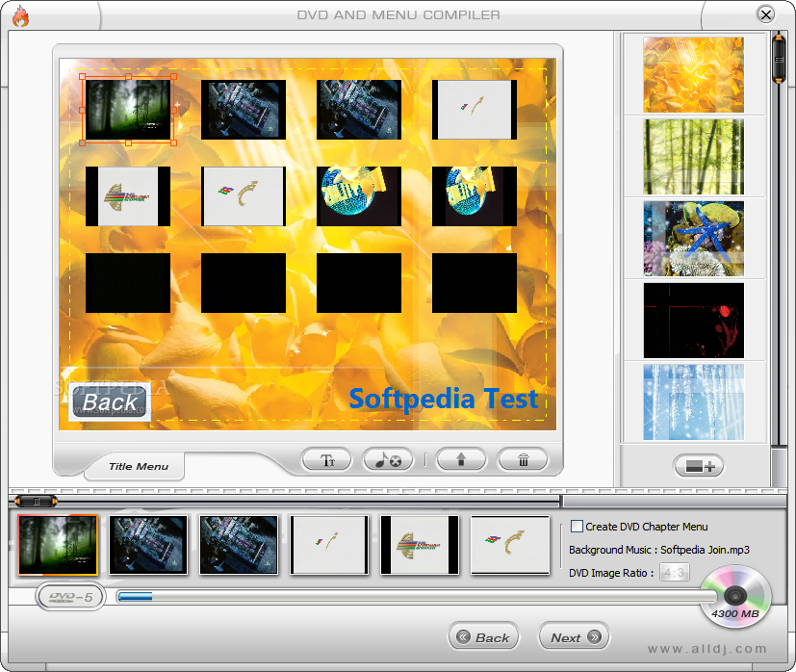
Task: Select the forest clip in the filmstrip
Action: click(58, 545)
